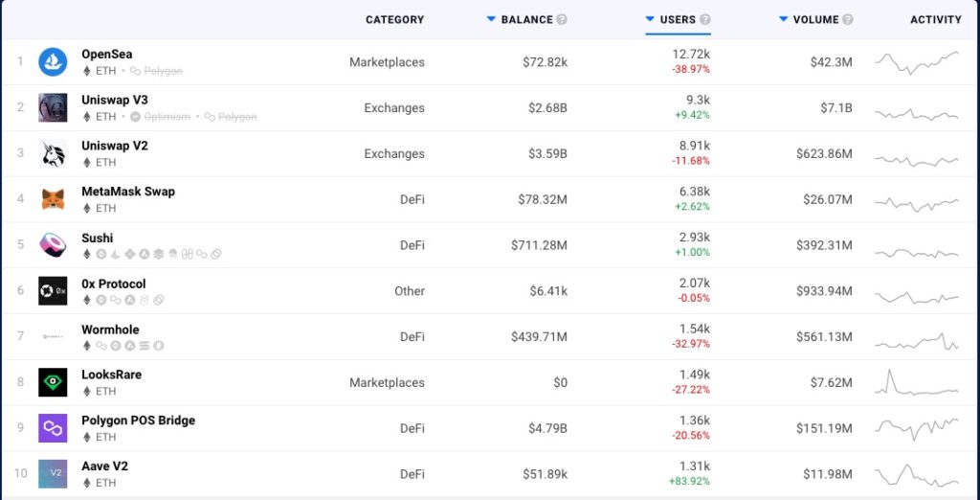Open the 0x Protocol dapp link
980x500 pixels.
coord(114,284)
